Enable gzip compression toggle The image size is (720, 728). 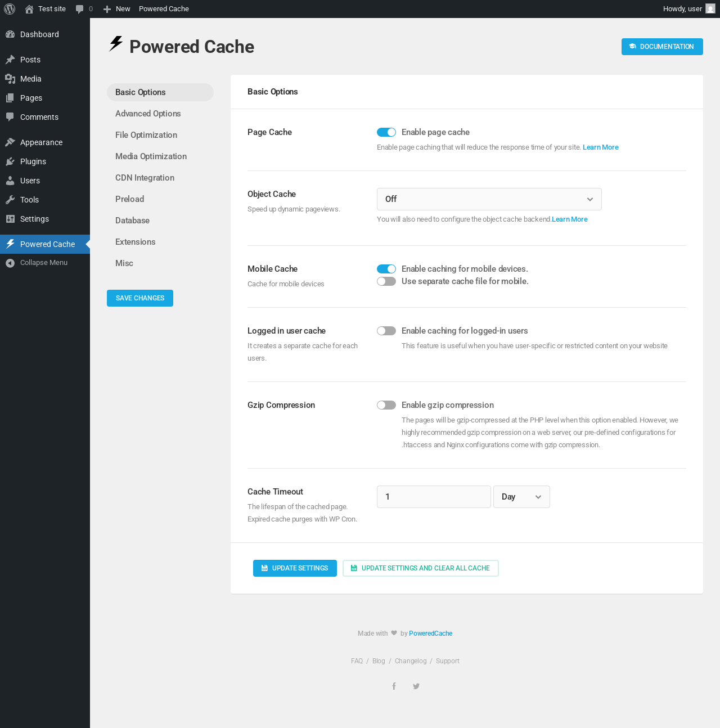(386, 405)
